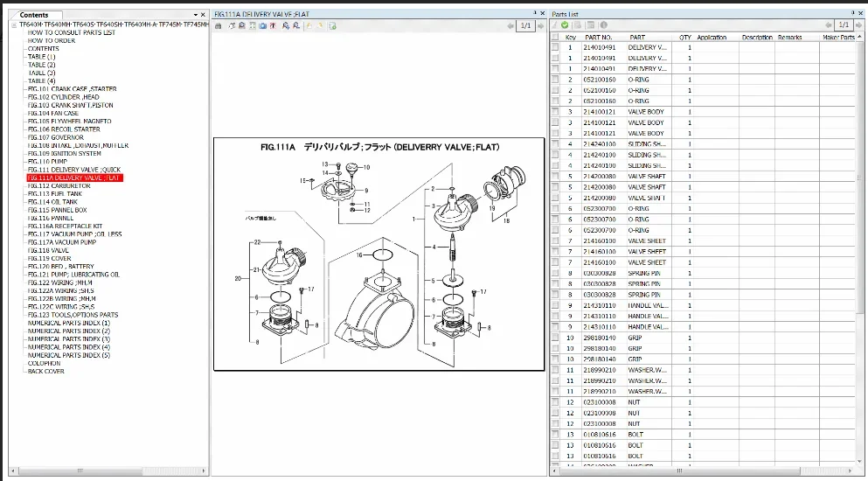Go to next page in the figure viewer

point(539,25)
